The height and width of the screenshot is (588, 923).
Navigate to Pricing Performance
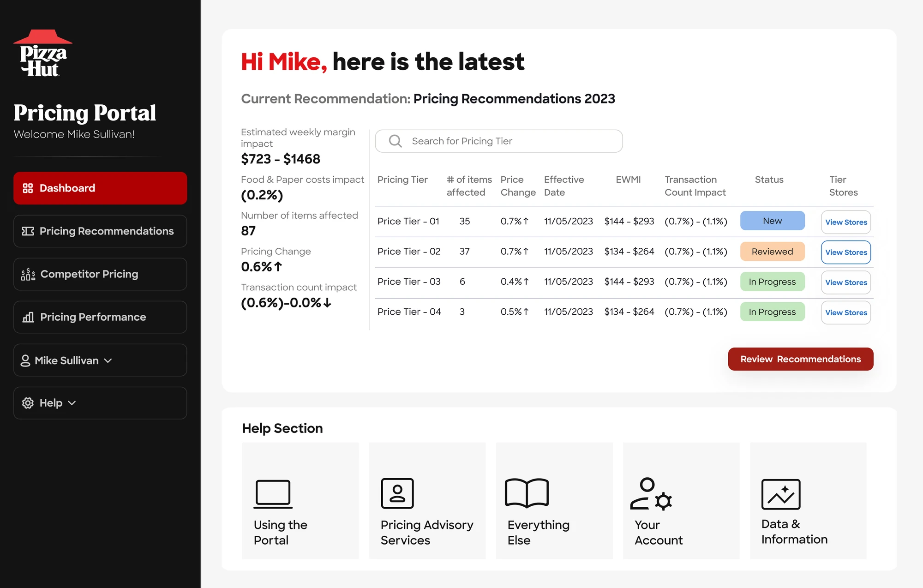pyautogui.click(x=100, y=317)
